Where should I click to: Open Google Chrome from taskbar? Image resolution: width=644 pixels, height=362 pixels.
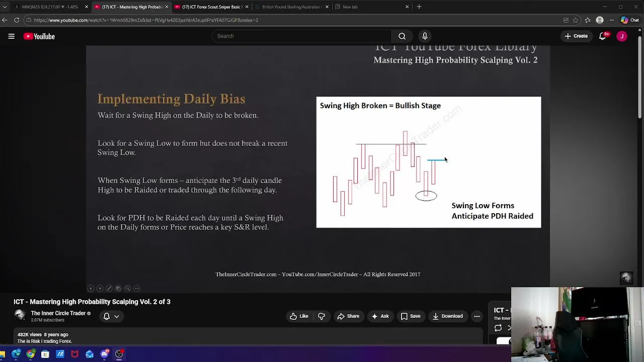tap(31, 354)
